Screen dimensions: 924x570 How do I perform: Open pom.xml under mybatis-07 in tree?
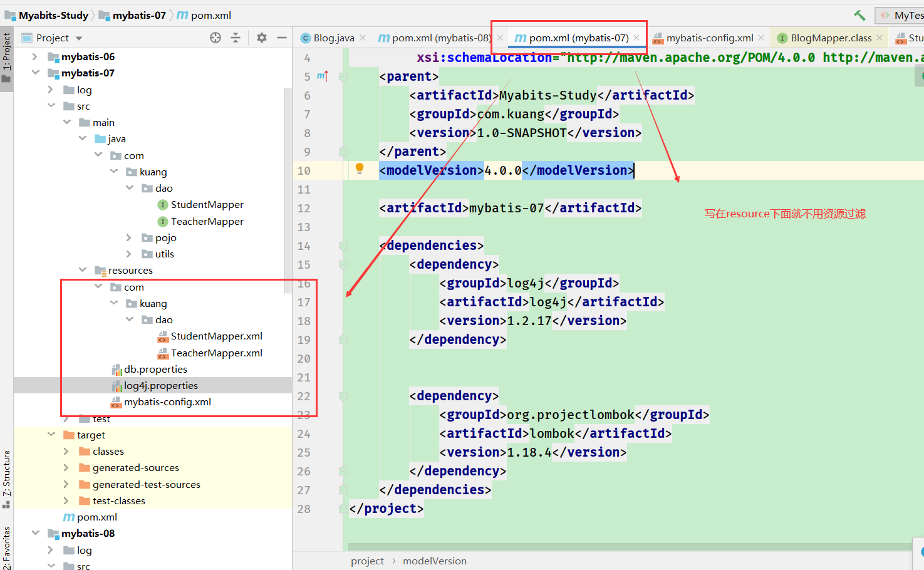(x=96, y=517)
